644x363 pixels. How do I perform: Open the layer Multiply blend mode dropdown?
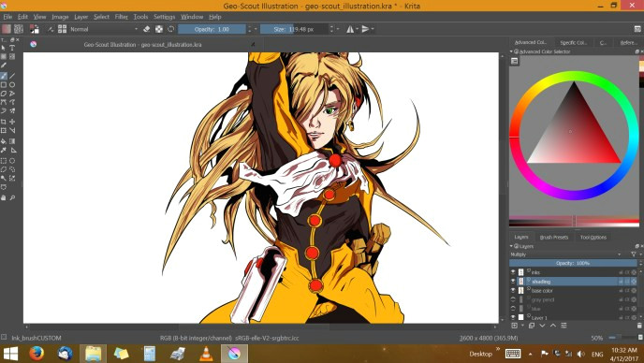(x=565, y=254)
